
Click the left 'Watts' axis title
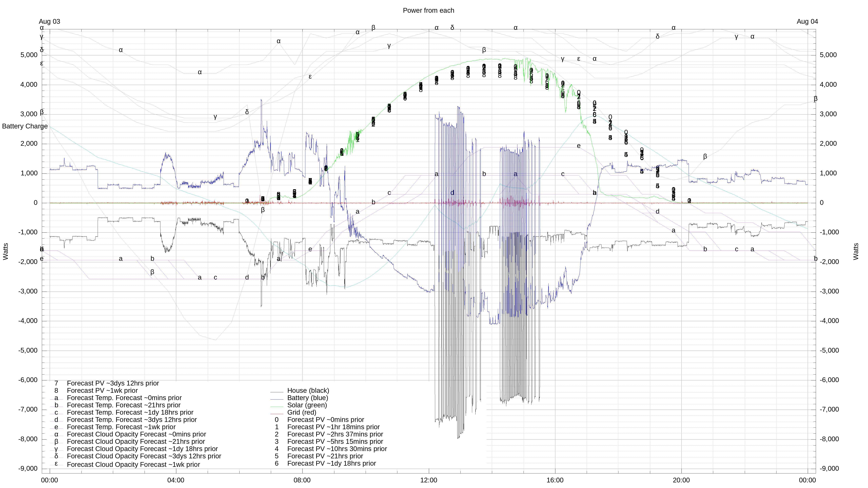(6, 252)
